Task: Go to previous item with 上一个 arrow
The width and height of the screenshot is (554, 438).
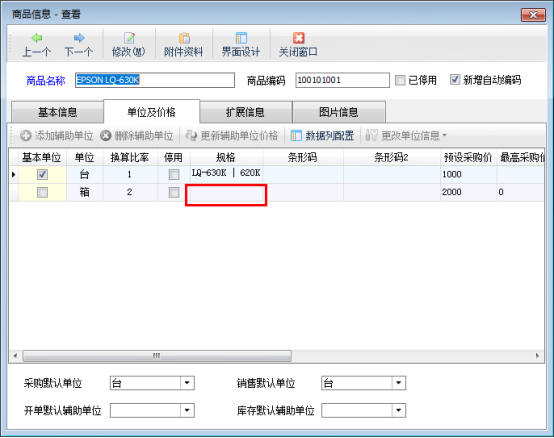Action: click(37, 38)
